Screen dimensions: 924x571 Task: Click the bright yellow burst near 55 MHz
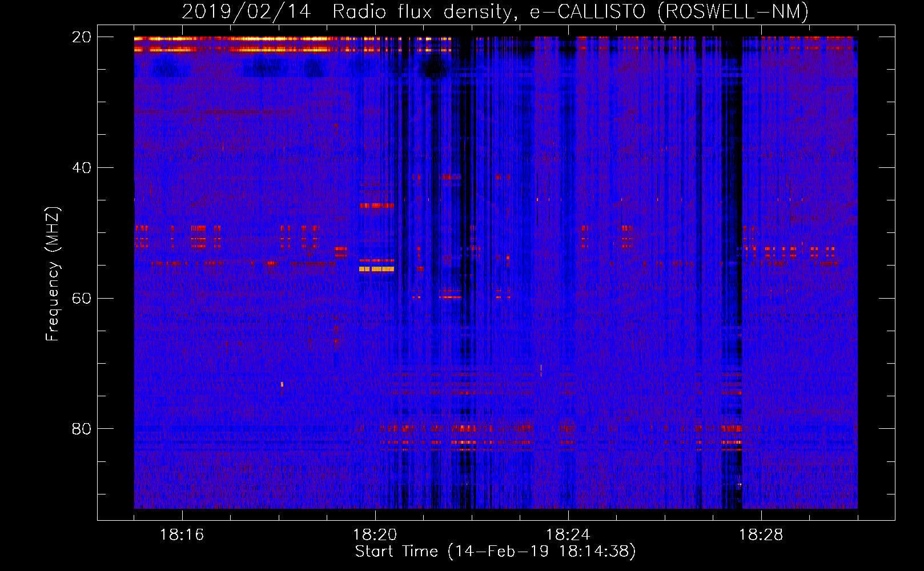376,268
